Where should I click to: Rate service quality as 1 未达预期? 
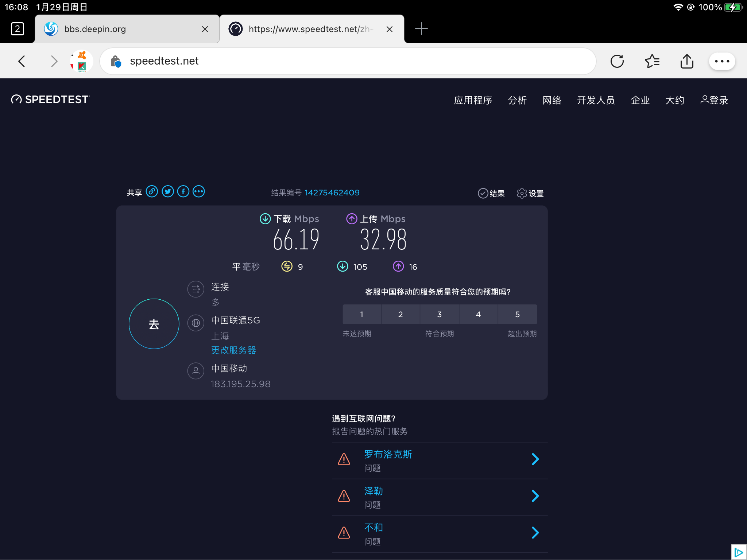[x=361, y=314]
